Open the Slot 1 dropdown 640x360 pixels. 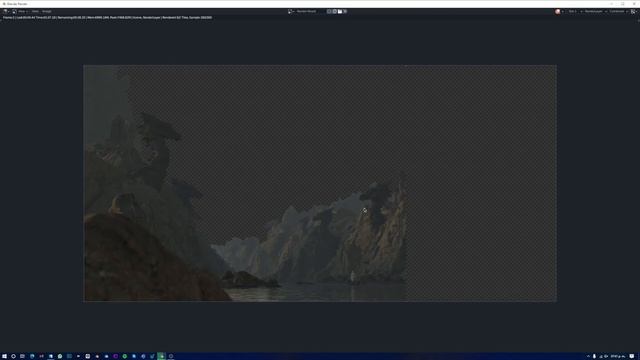pyautogui.click(x=574, y=11)
